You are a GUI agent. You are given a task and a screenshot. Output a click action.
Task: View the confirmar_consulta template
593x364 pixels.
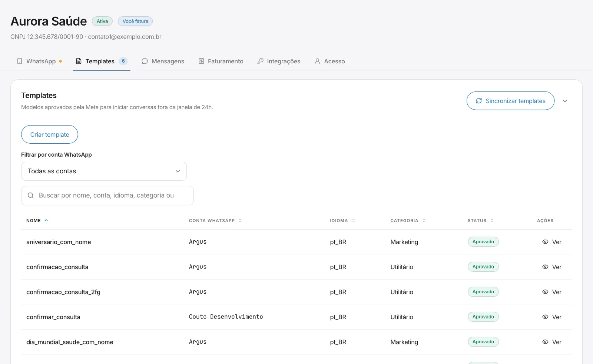tap(552, 317)
